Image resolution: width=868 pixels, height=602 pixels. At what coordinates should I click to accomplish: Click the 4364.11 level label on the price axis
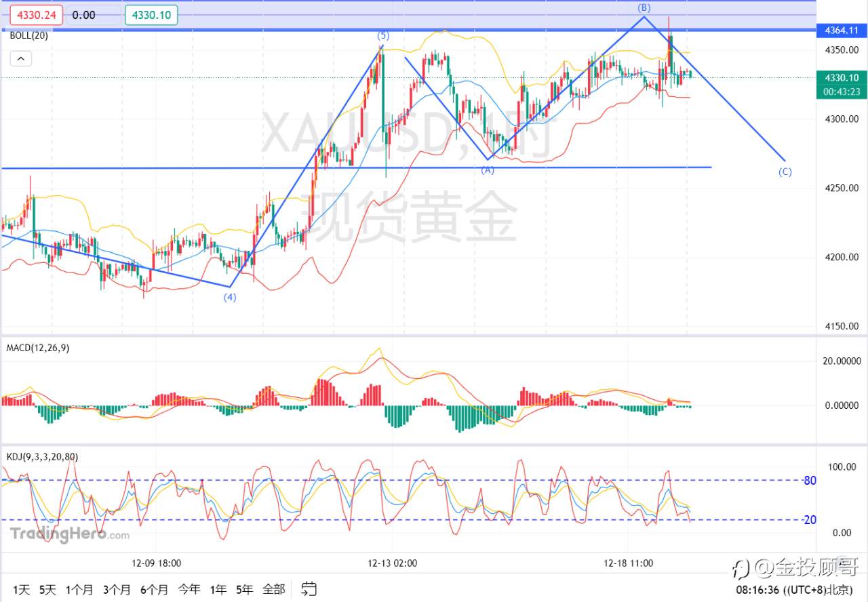pyautogui.click(x=841, y=31)
